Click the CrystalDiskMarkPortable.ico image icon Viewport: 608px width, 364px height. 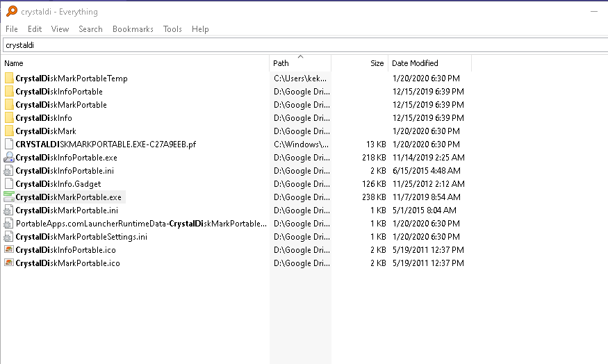[x=9, y=263]
